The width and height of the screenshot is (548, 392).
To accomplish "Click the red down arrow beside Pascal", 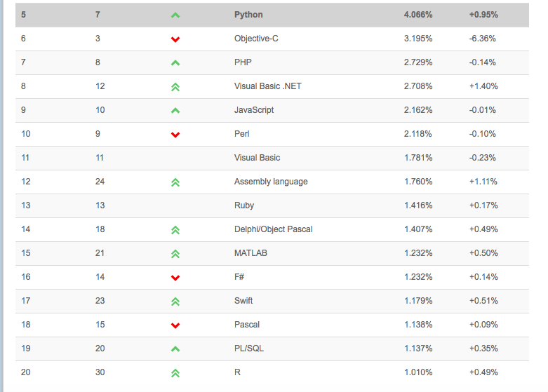I will [x=175, y=325].
